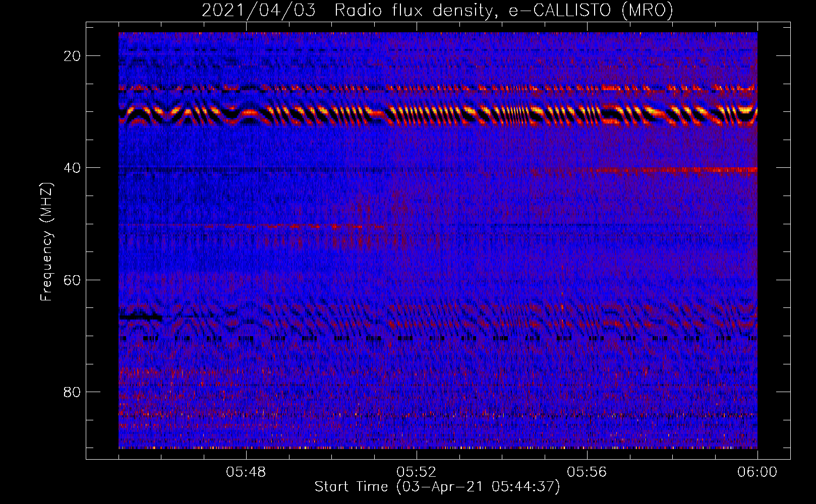
Task: Click the plot title 'Radio flux density, e-CALLISTO (MRO)'
Action: point(504,10)
